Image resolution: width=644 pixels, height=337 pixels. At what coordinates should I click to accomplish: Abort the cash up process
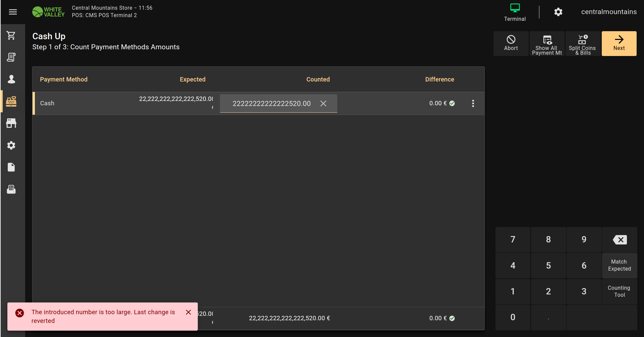[x=511, y=44]
